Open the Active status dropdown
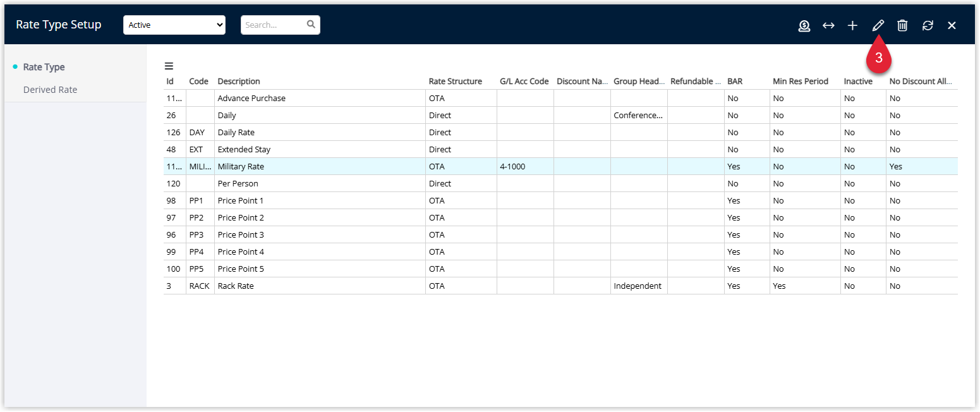The image size is (980, 412). (x=174, y=25)
